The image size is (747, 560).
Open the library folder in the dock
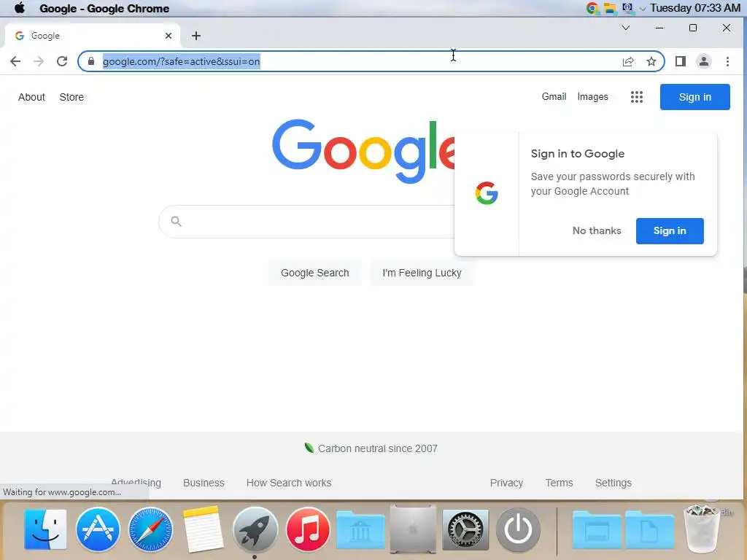coord(360,529)
